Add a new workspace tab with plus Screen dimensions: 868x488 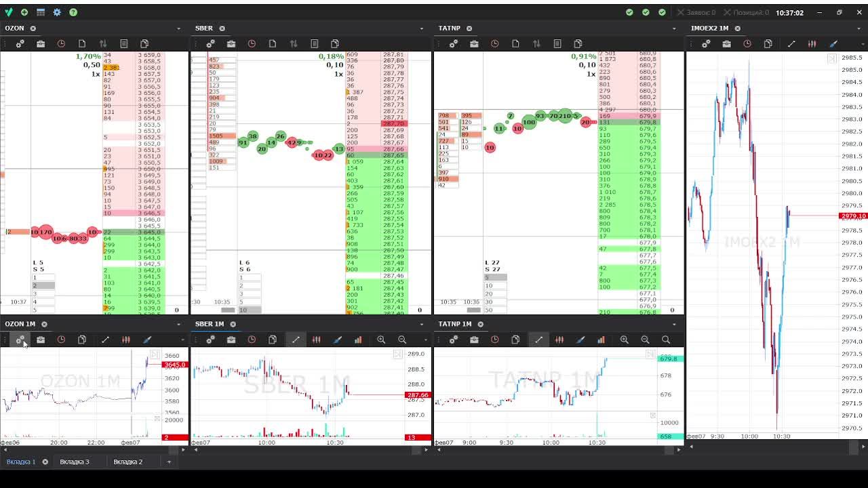(169, 462)
